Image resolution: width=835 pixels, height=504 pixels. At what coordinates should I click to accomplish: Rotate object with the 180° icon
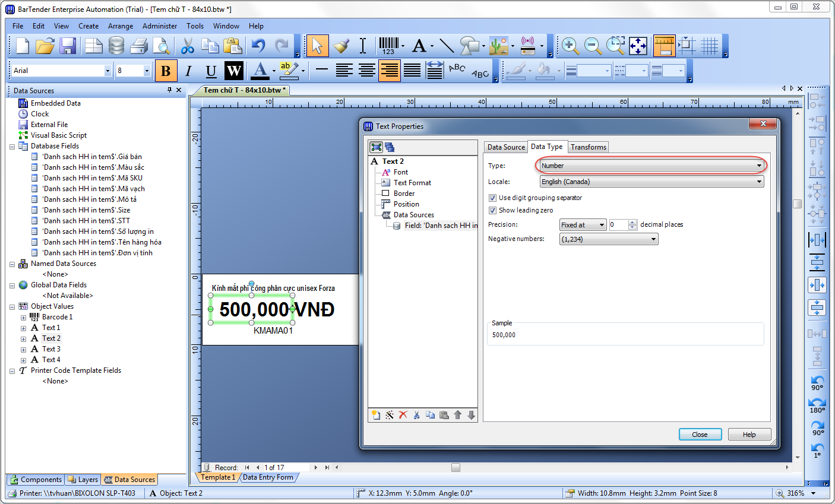pyautogui.click(x=817, y=405)
